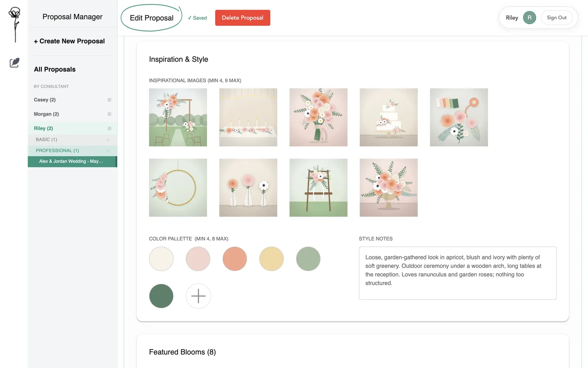The width and height of the screenshot is (588, 368).
Task: Collapse Riley (2) consultant group
Action: click(73, 128)
